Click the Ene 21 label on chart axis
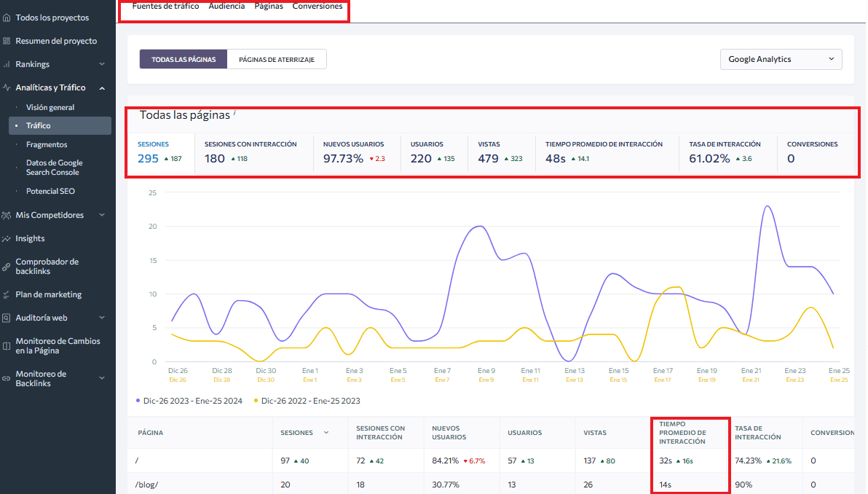The height and width of the screenshot is (494, 868). [x=751, y=370]
